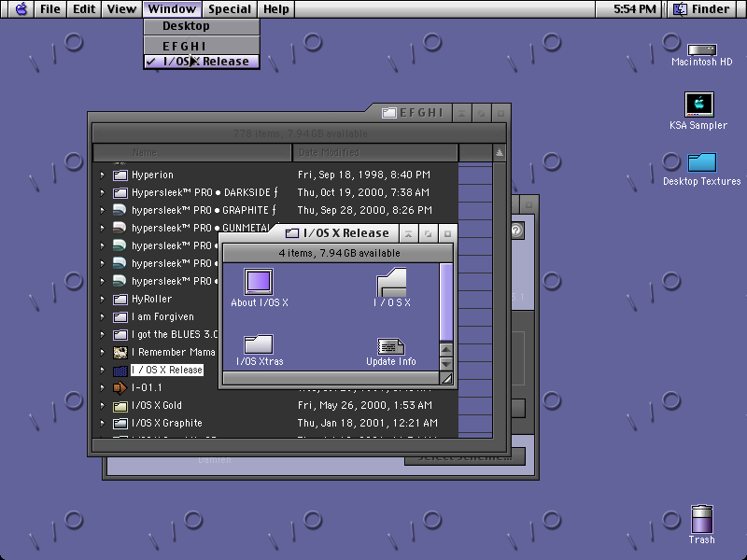Screen dimensions: 747x560
Task: Expand the I/OS X Graphite folder triangle
Action: point(103,424)
